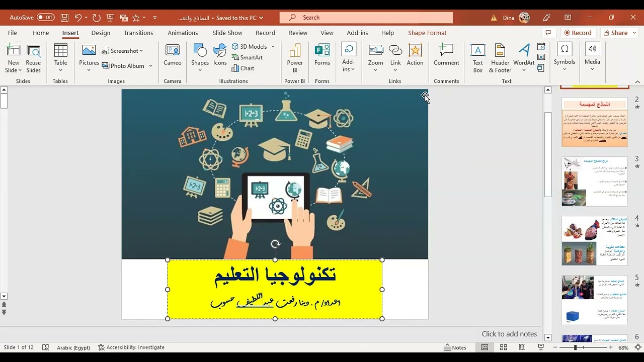Open Header & Footer dialog
This screenshot has height=362, width=644.
500,58
